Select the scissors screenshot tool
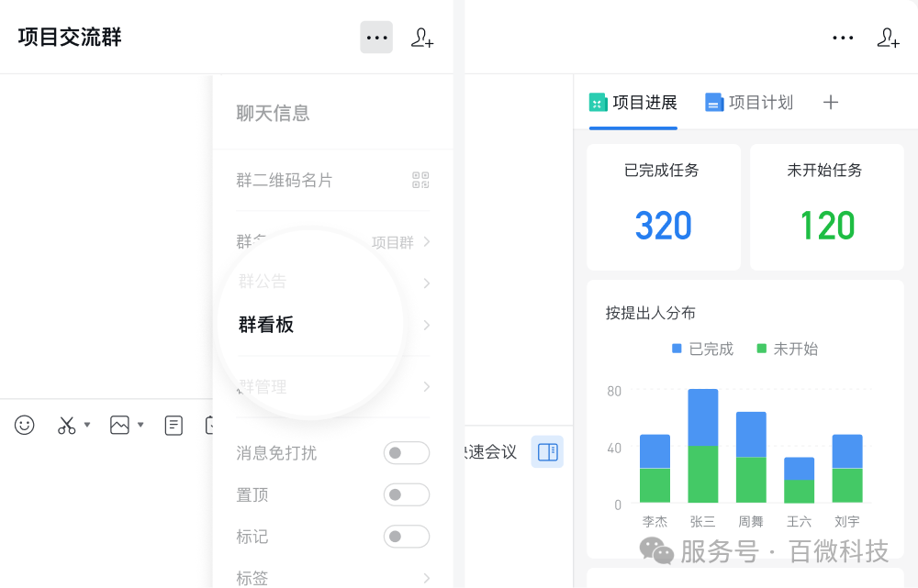Viewport: 918px width, 588px height. 65,425
